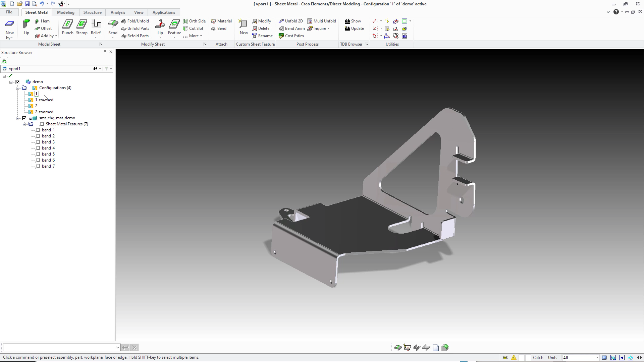Switch to the Modeling ribbon tab
The image size is (644, 362).
tap(65, 12)
